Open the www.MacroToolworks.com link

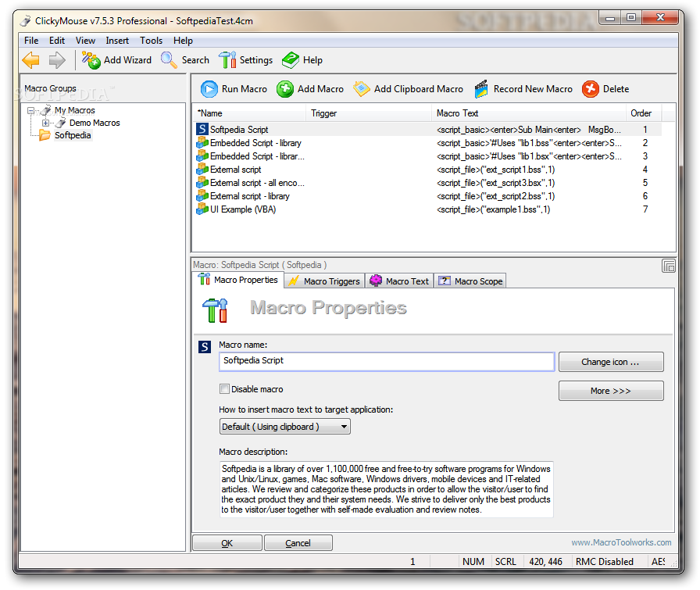621,542
